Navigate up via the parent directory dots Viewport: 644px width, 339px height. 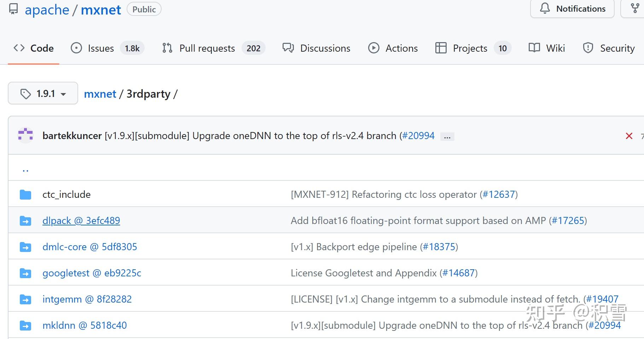click(25, 170)
